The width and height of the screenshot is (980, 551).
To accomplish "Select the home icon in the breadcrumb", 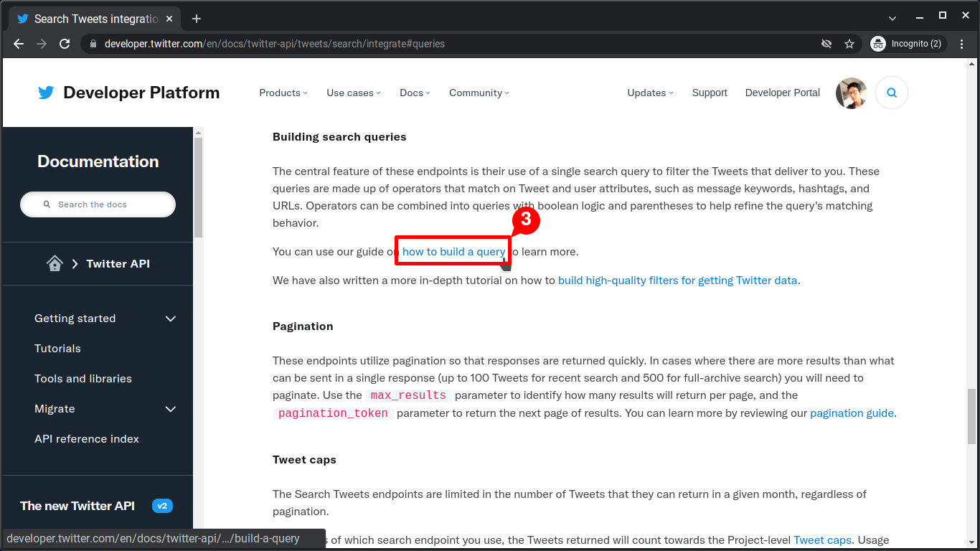I will [55, 263].
